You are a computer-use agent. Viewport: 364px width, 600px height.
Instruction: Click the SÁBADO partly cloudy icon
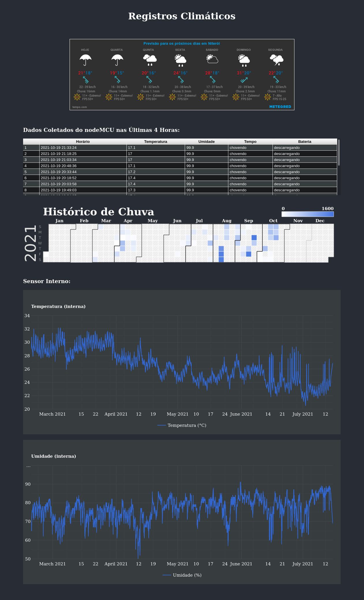click(x=212, y=59)
